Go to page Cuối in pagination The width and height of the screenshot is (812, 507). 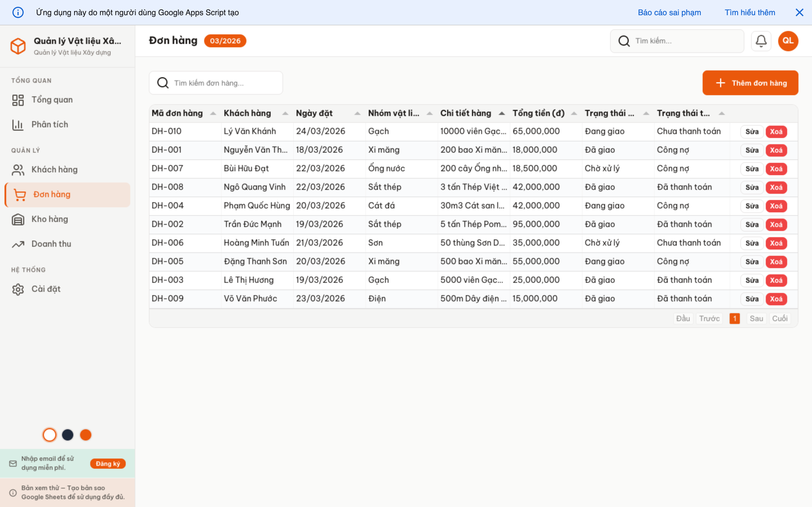(x=780, y=318)
